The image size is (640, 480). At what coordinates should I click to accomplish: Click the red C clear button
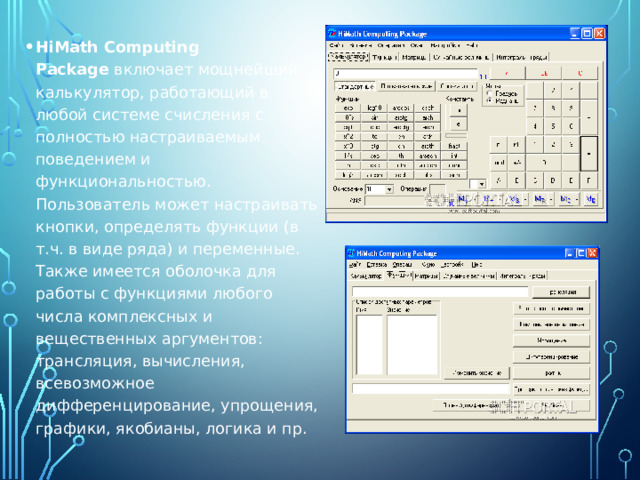click(x=580, y=73)
